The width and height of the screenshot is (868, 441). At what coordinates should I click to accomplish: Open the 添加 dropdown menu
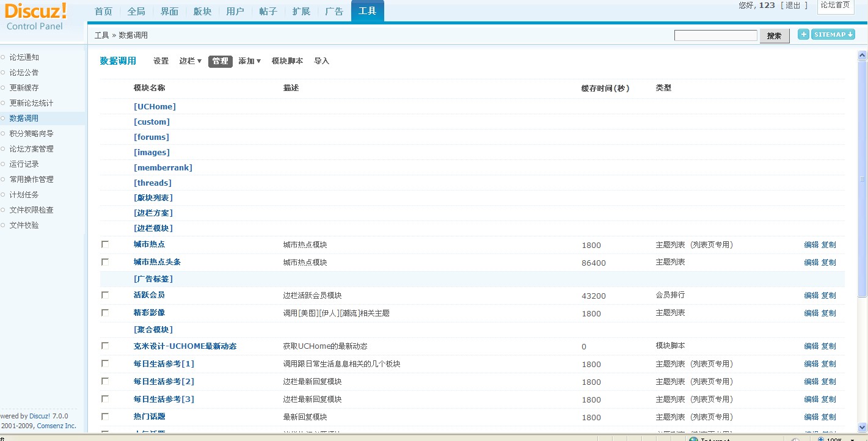point(250,61)
